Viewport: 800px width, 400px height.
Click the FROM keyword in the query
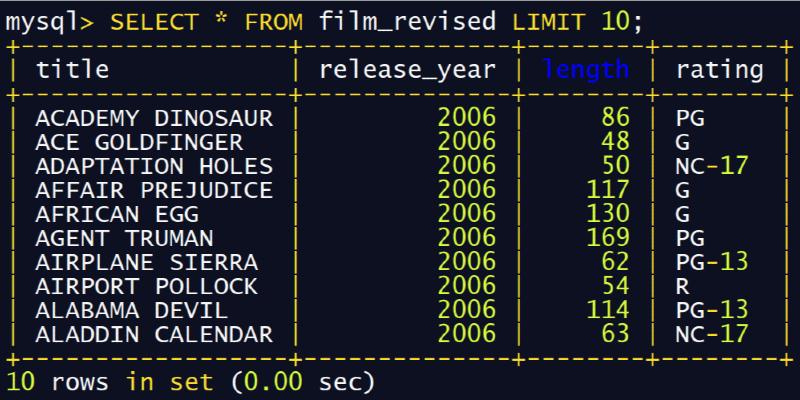273,22
